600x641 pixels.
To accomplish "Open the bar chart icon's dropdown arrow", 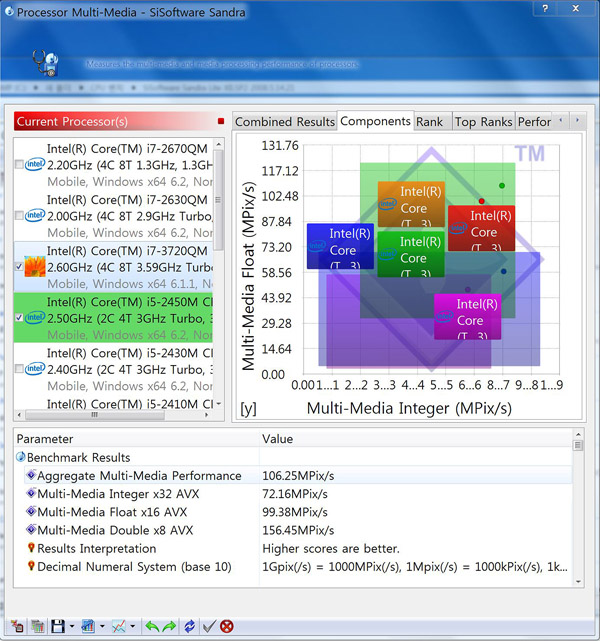I will coord(102,626).
